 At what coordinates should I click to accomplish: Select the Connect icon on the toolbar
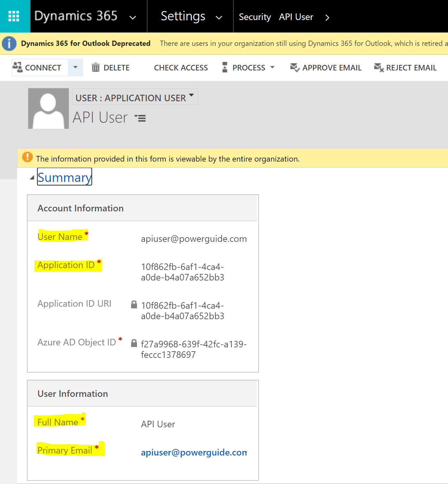18,67
